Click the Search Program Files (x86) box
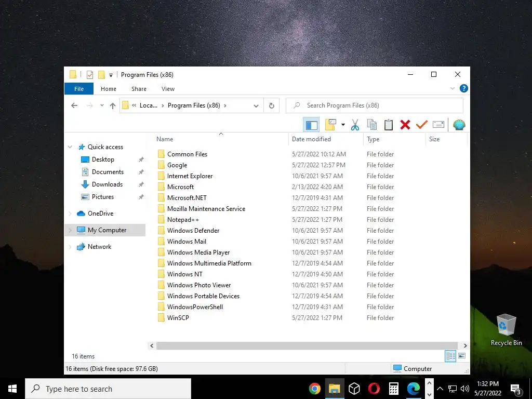The height and width of the screenshot is (399, 532). [x=375, y=105]
